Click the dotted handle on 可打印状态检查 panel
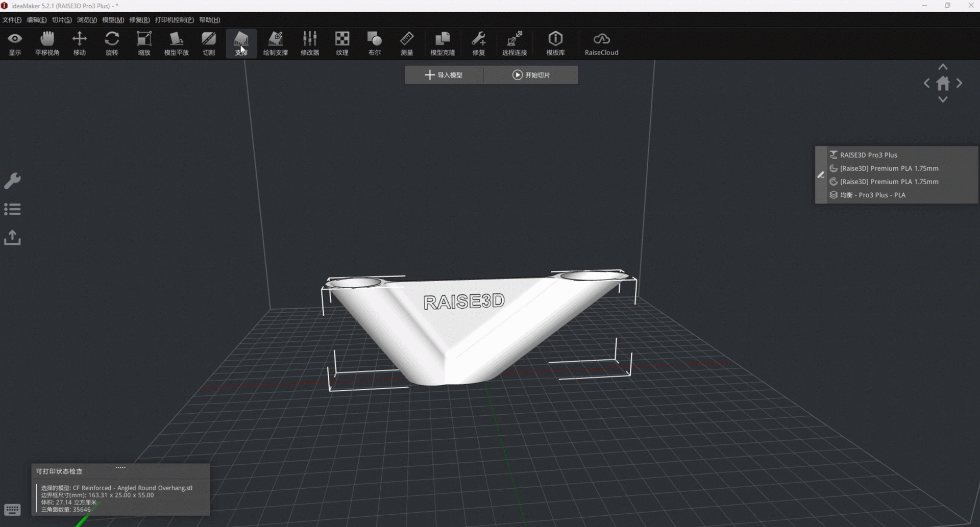This screenshot has height=527, width=980. click(x=120, y=467)
